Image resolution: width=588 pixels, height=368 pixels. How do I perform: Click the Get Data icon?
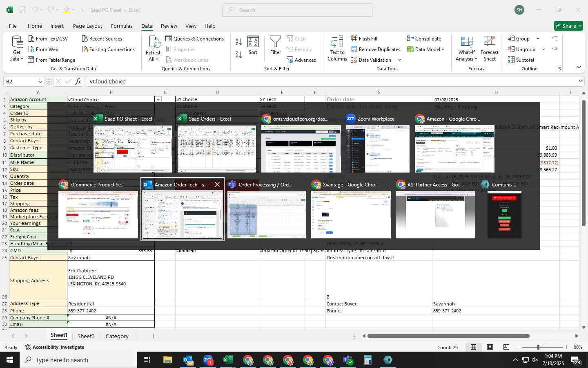[x=17, y=43]
